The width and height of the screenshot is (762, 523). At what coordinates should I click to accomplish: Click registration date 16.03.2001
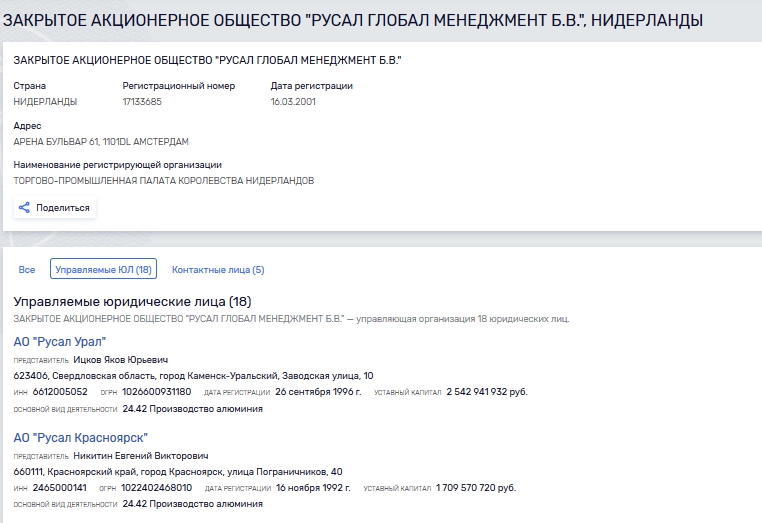293,102
